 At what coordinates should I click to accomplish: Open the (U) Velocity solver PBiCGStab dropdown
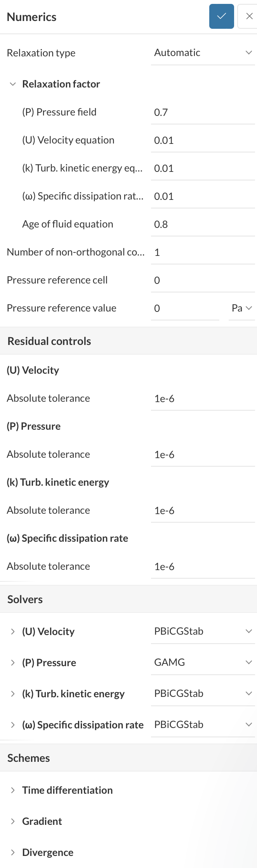pyautogui.click(x=203, y=631)
